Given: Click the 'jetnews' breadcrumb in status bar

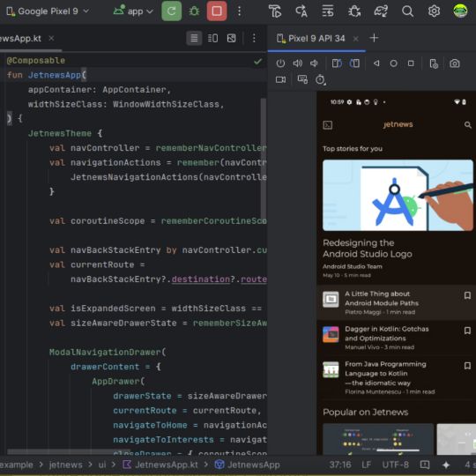Looking at the screenshot, I should (65, 465).
